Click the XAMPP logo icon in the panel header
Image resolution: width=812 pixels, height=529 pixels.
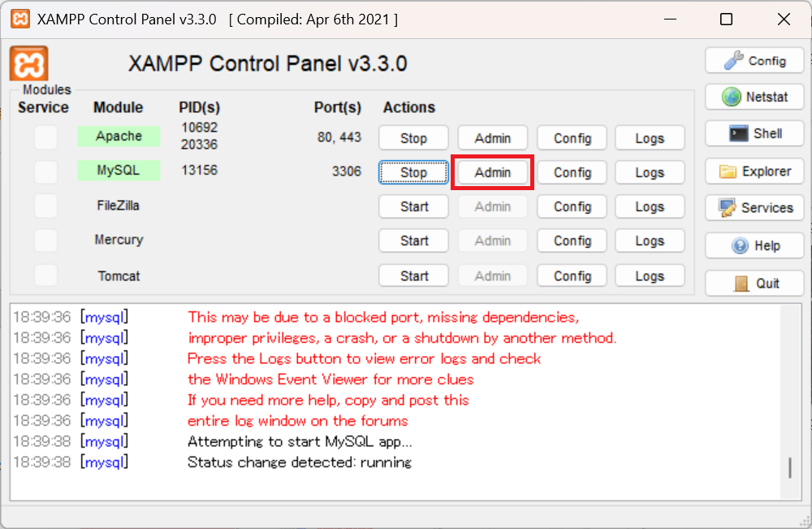pos(28,63)
